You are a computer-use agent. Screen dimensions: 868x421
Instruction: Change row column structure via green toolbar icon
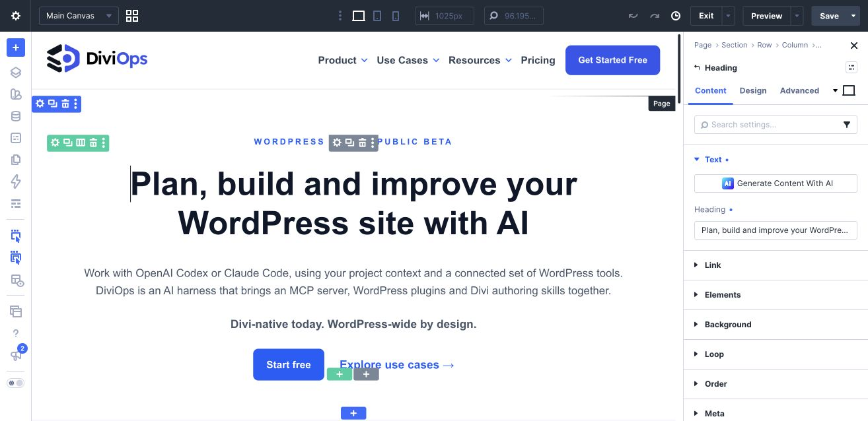tap(81, 143)
